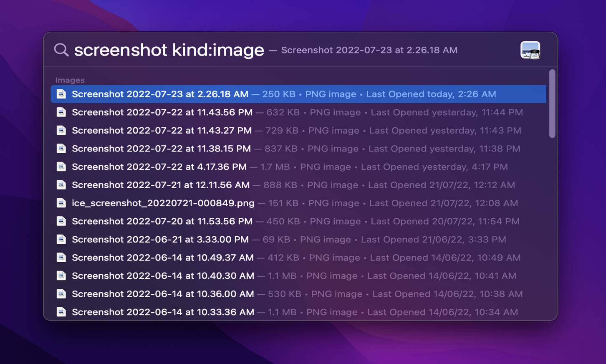
Task: Select Screenshot 2022-07-20 at 11.53.56 PM result
Action: click(298, 221)
